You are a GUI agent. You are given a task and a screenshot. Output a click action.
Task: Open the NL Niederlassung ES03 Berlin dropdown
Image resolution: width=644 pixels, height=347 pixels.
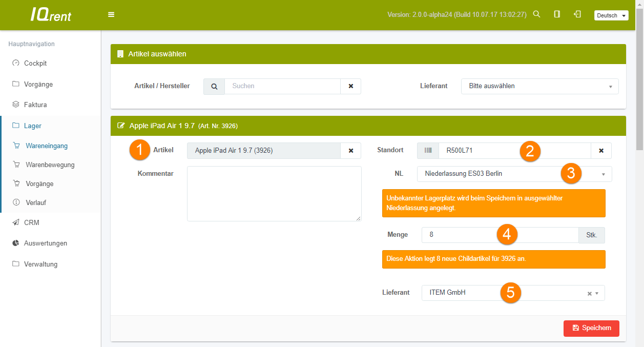pyautogui.click(x=514, y=174)
